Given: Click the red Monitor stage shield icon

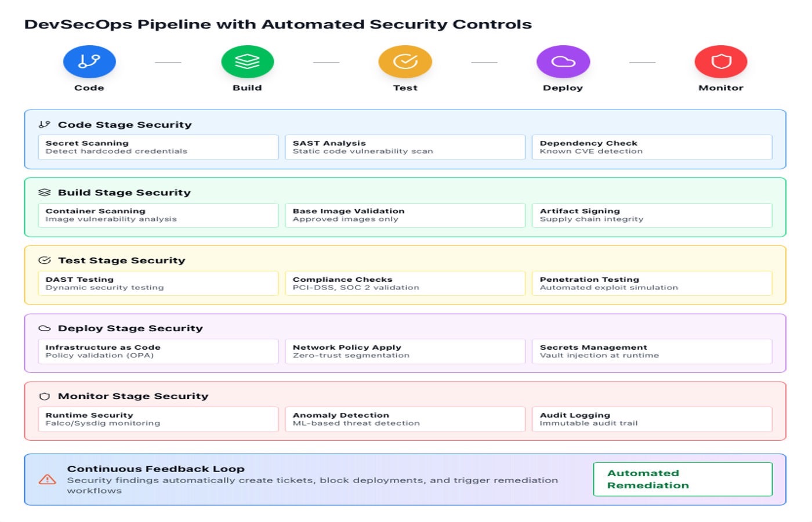Looking at the screenshot, I should click(x=721, y=61).
